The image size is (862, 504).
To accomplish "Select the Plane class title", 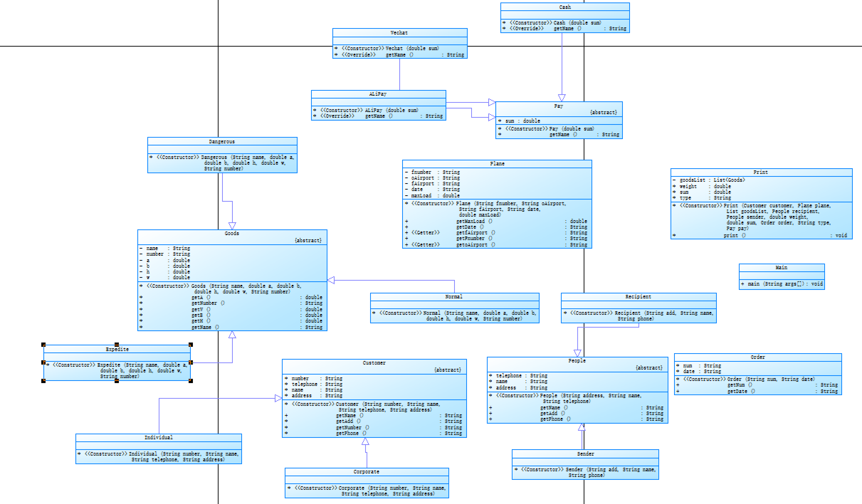I will coord(497,164).
